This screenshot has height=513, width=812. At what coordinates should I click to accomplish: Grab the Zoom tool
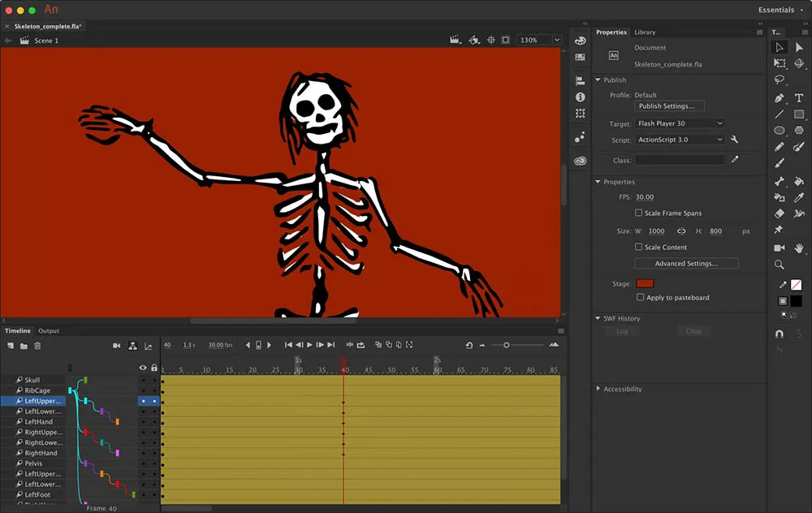[779, 265]
